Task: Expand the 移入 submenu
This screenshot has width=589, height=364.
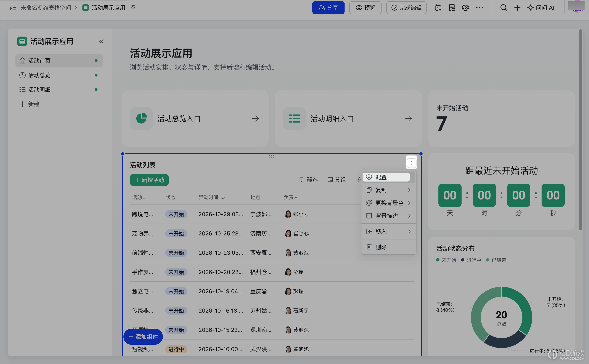Action: coord(389,231)
